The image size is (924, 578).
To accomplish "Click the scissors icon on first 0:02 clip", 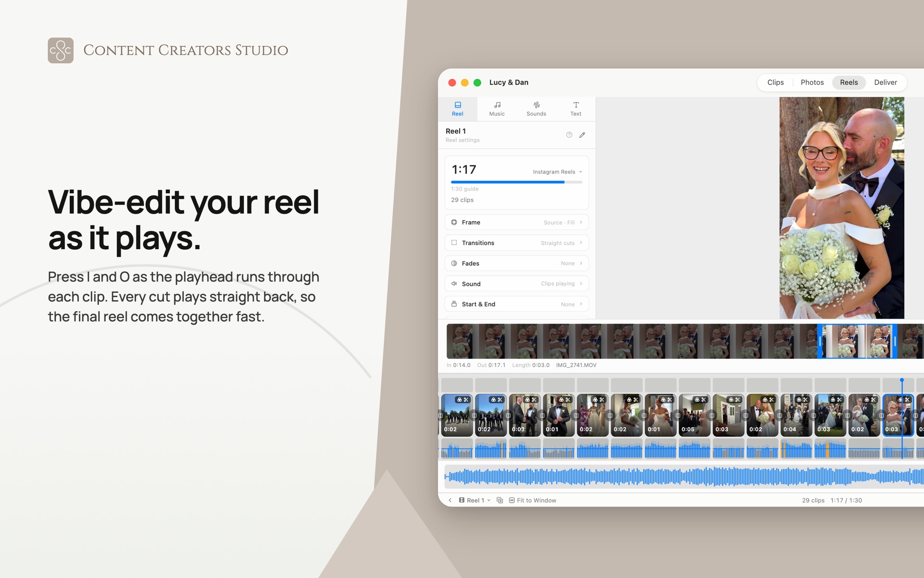I will (x=466, y=400).
